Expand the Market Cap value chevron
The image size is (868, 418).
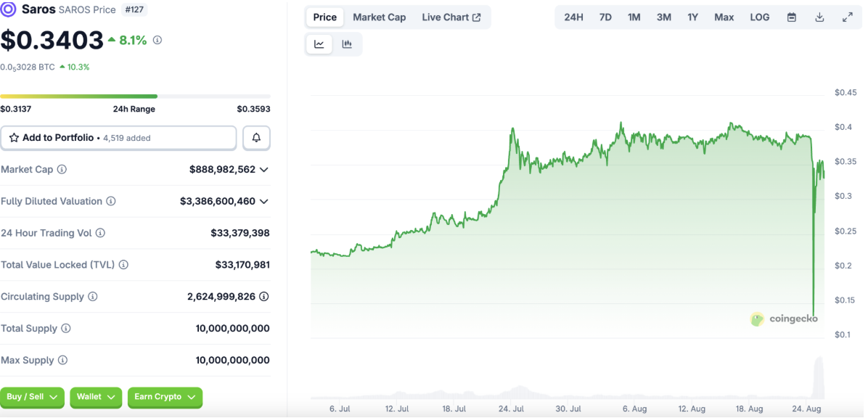point(263,170)
